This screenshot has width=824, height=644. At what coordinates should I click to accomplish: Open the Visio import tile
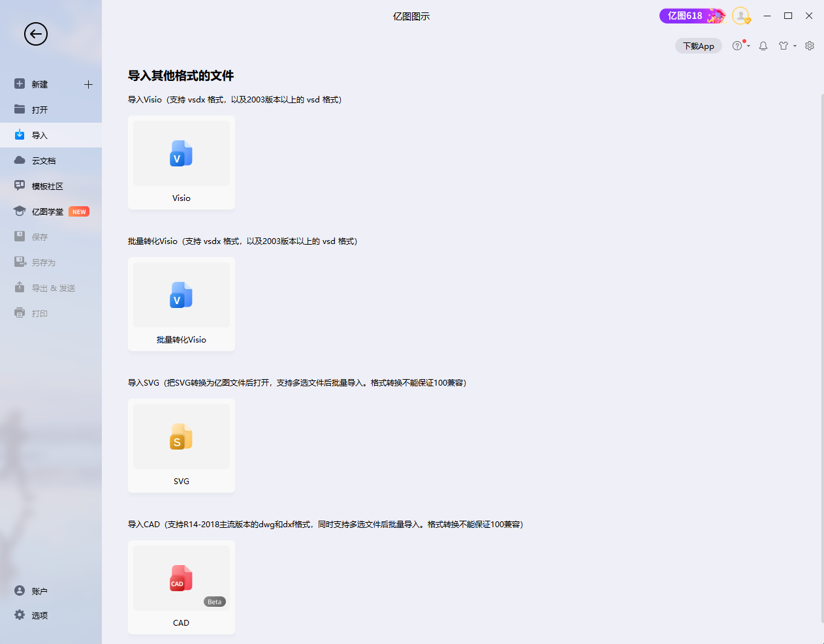point(182,162)
